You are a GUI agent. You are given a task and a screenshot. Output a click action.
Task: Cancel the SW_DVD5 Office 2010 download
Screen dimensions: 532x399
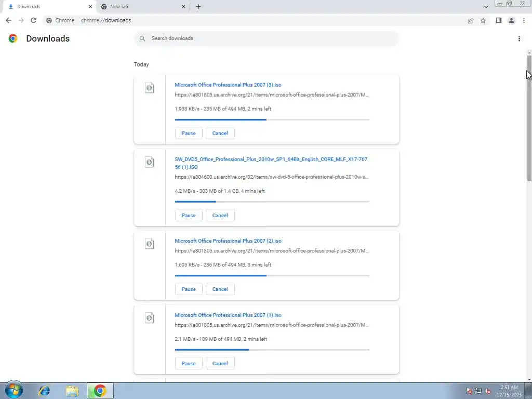pyautogui.click(x=220, y=215)
